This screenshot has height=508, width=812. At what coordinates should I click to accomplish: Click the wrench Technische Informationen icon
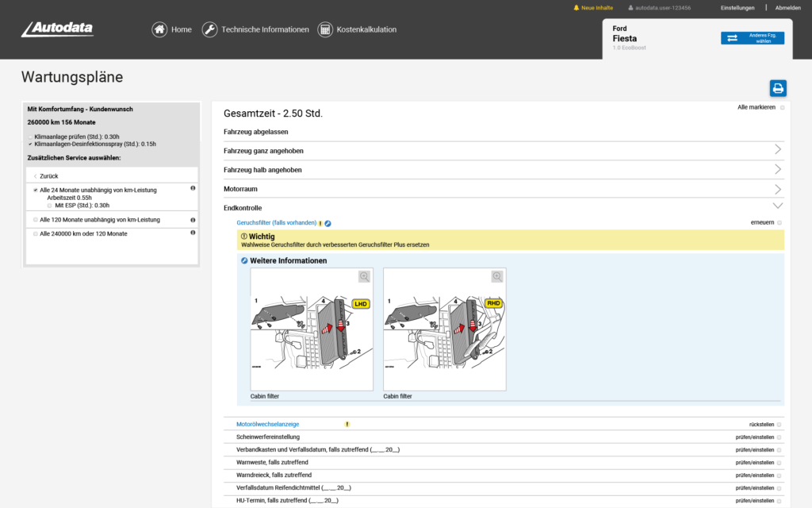point(209,29)
